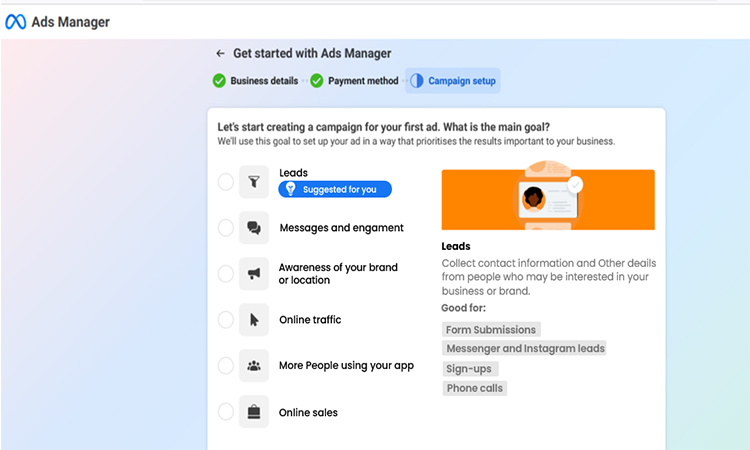This screenshot has height=450, width=750.
Task: Click the Awareness megaphone icon
Action: (254, 274)
